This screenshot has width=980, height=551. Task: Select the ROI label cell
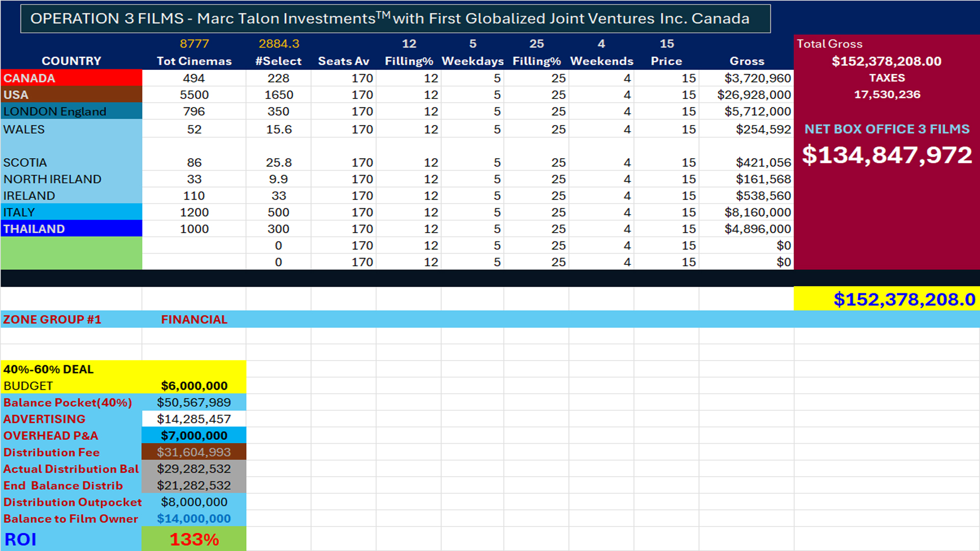coord(71,539)
